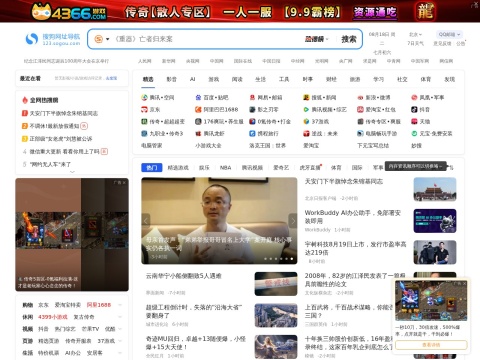The height and width of the screenshot is (360, 480).
Task: Select the 影音 category tab
Action: [171, 79]
